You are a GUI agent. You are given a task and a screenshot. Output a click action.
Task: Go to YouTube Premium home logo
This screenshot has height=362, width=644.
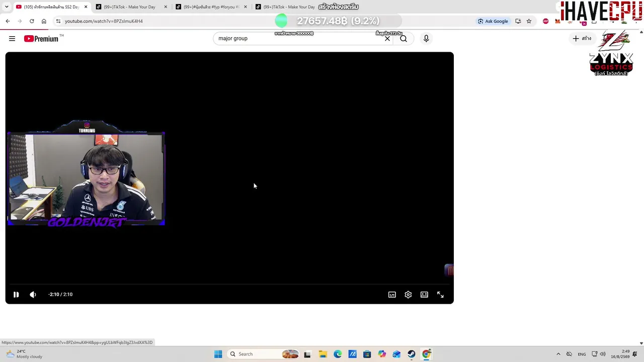41,39
